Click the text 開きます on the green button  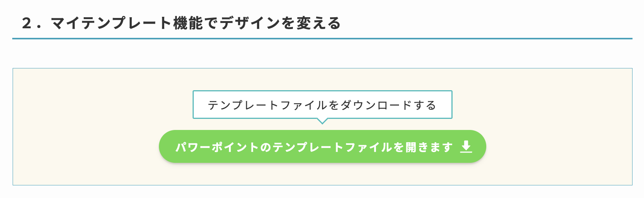(429, 147)
